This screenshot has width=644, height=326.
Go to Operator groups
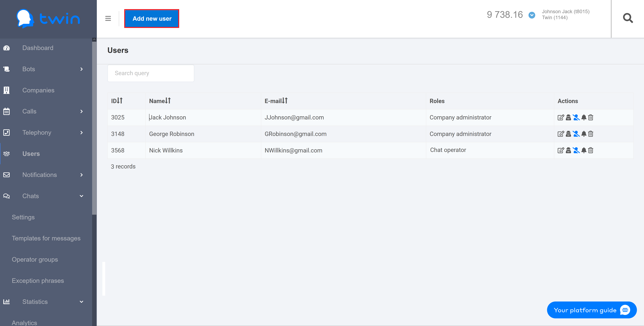pos(35,259)
